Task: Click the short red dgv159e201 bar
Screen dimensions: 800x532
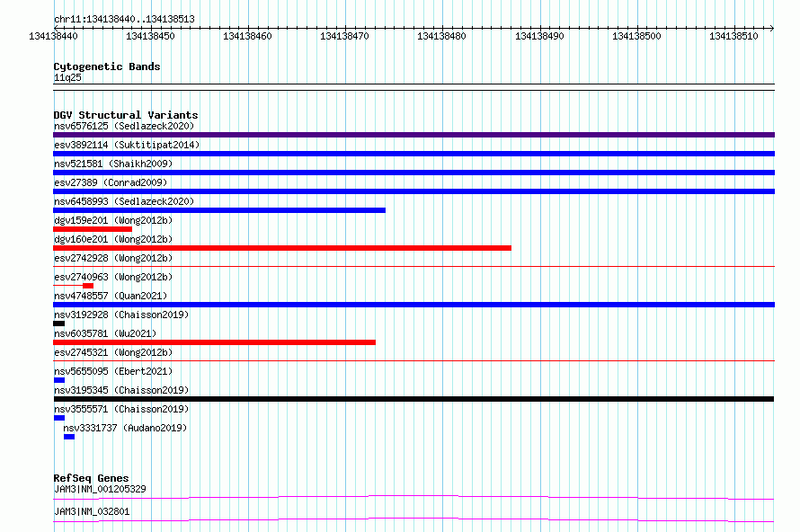Action: point(93,229)
